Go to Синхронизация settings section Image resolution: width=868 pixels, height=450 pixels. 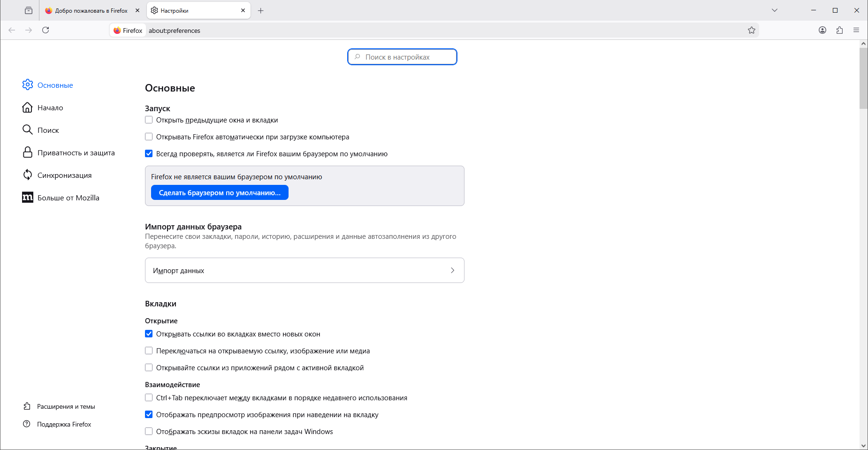[64, 175]
